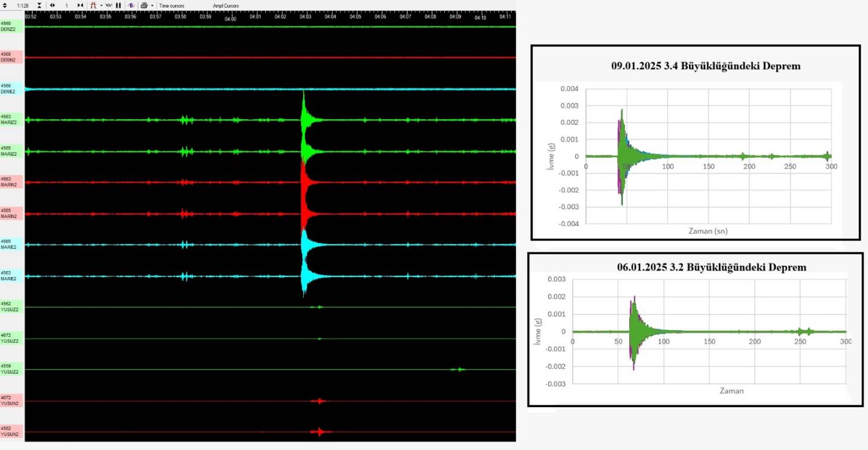Click the horizontal time expand arrows icon
The height and width of the screenshot is (450, 868).
coord(52,5)
